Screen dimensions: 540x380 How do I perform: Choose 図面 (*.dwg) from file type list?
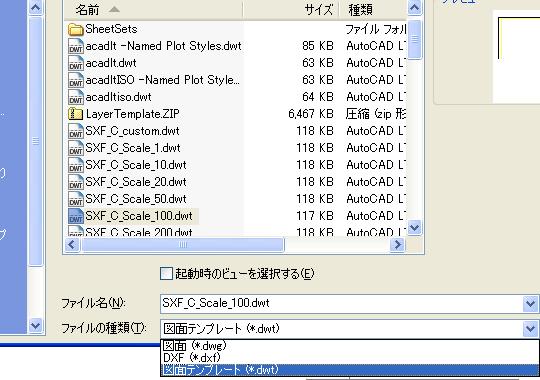350,346
